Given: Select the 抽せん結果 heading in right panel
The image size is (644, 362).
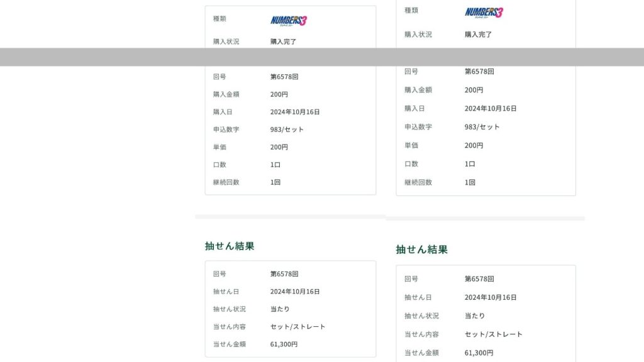Looking at the screenshot, I should tap(421, 250).
